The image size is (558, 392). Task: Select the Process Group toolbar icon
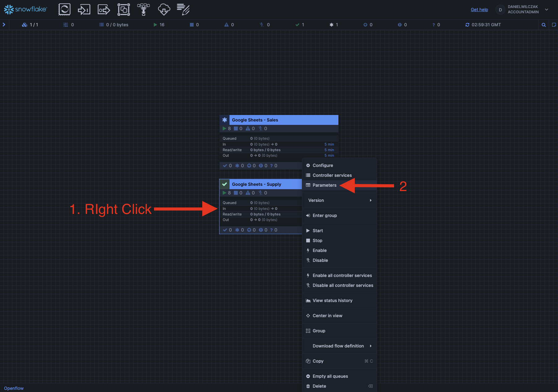coord(123,10)
